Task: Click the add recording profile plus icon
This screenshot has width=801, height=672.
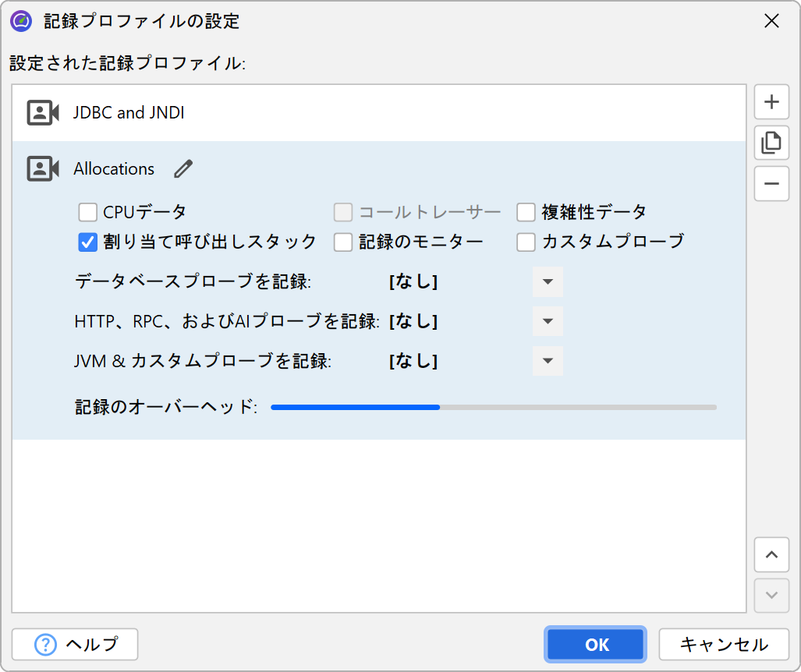Action: (x=771, y=102)
